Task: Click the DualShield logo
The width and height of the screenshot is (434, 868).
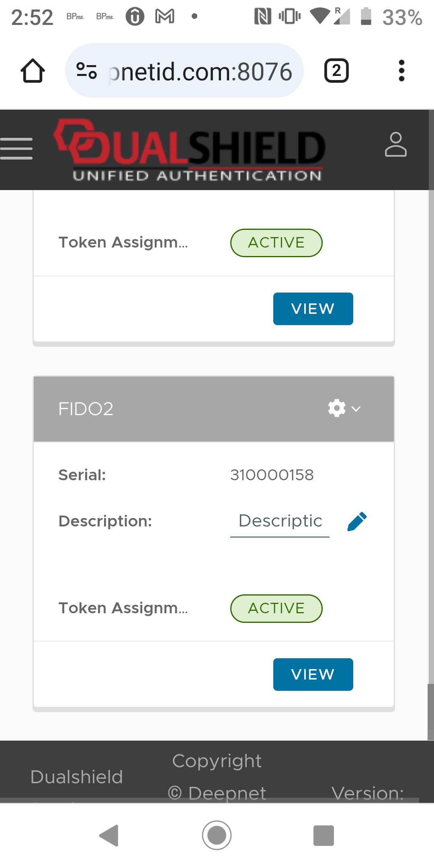Action: tap(190, 149)
